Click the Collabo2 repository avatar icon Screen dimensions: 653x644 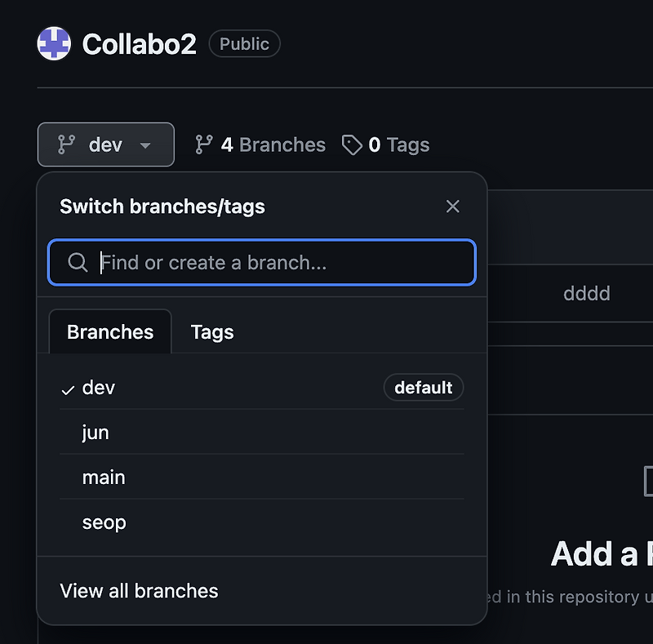pos(54,43)
